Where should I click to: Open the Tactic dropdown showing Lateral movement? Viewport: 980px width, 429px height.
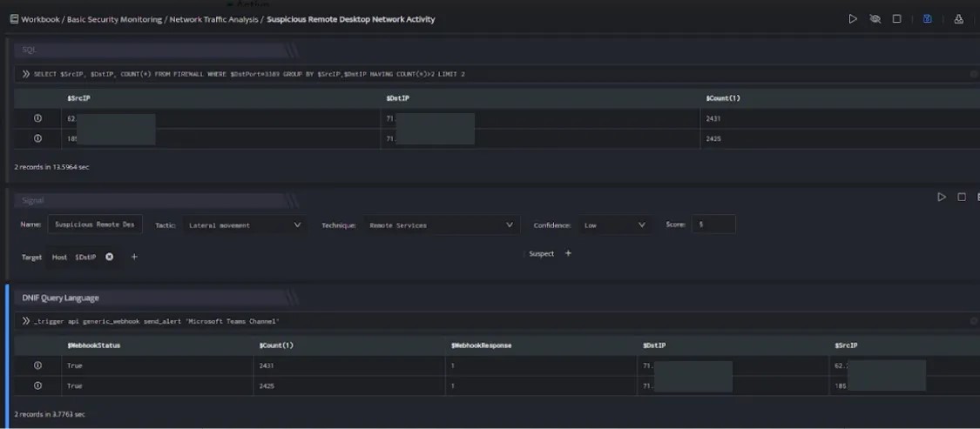click(245, 225)
